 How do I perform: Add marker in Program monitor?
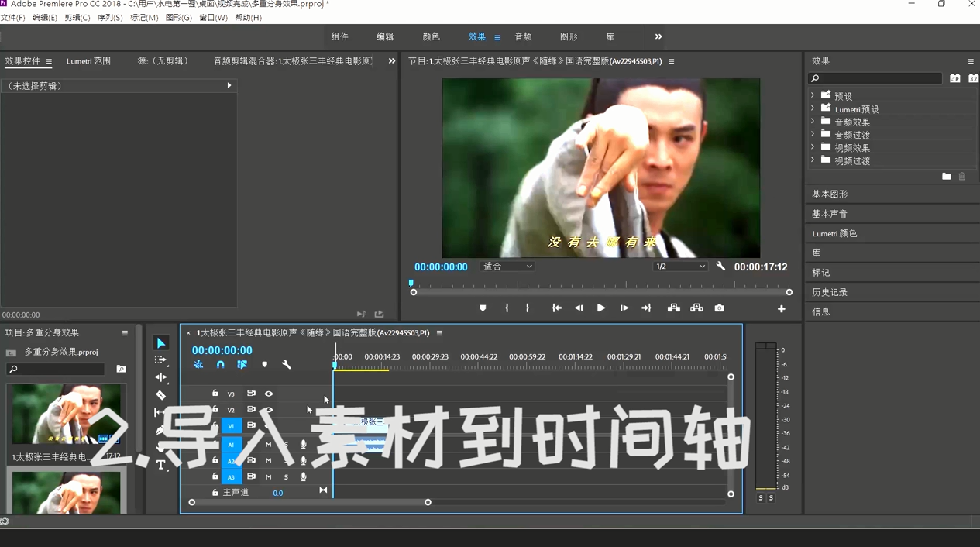(483, 308)
